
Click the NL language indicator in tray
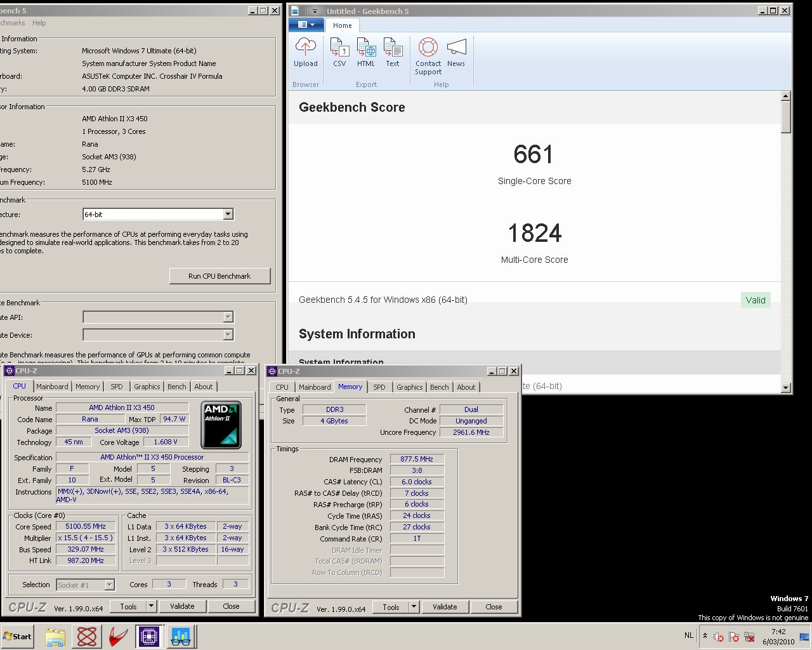click(x=689, y=635)
